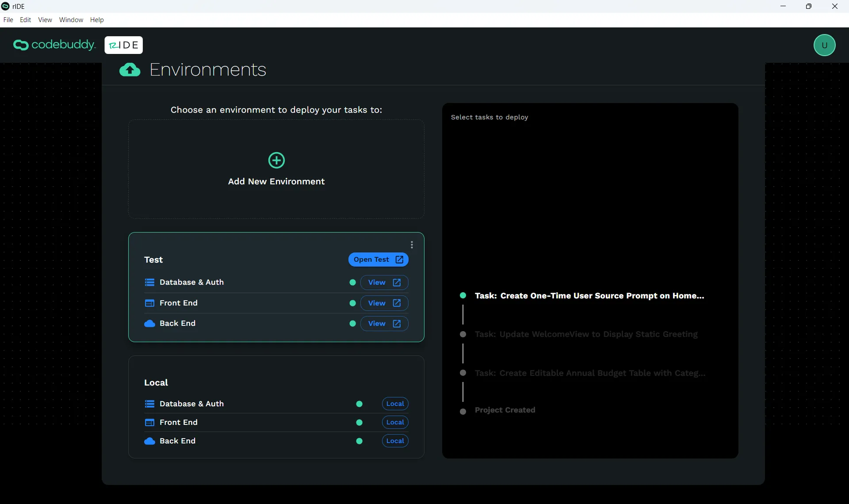Click Test Database & Auth database icon
This screenshot has height=504, width=849.
(149, 283)
